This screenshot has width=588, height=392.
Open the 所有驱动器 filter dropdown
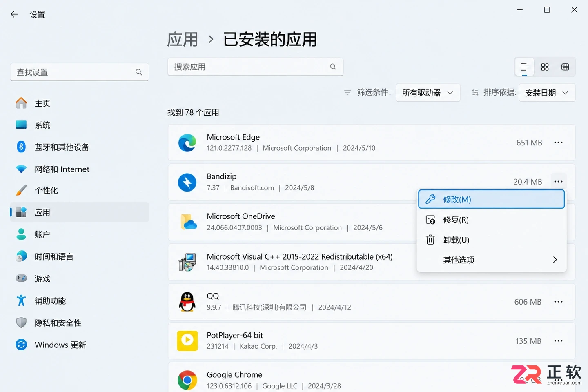click(x=428, y=93)
